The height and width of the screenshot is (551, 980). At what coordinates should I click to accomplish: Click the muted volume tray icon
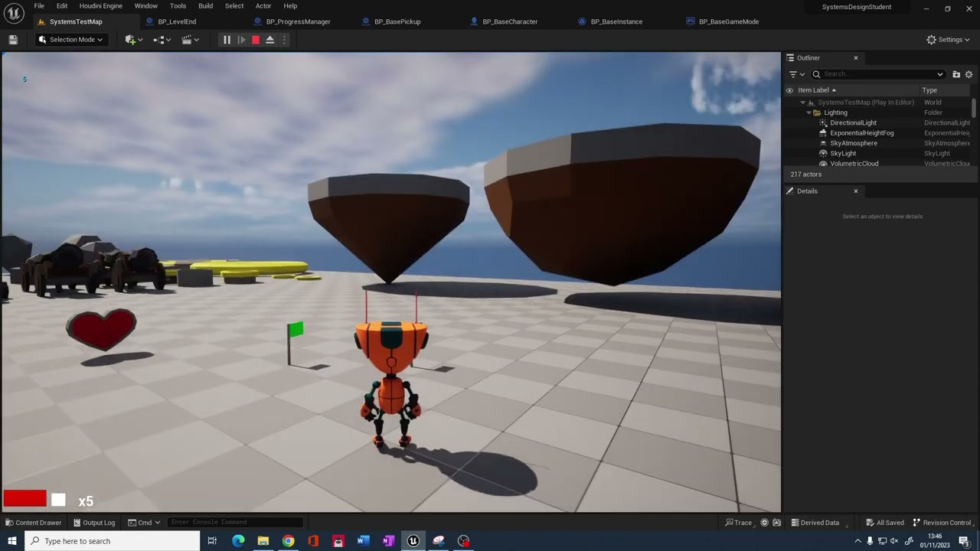(x=895, y=541)
